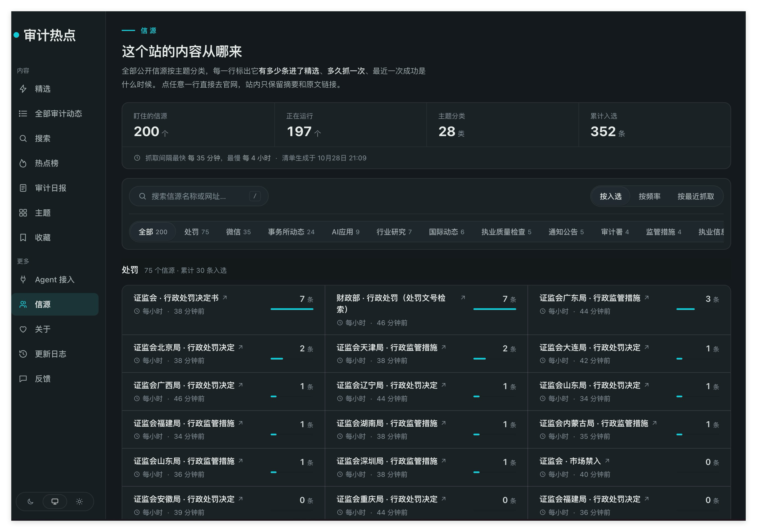Filter by 微信 35 category tab
This screenshot has width=757, height=532.
238,232
